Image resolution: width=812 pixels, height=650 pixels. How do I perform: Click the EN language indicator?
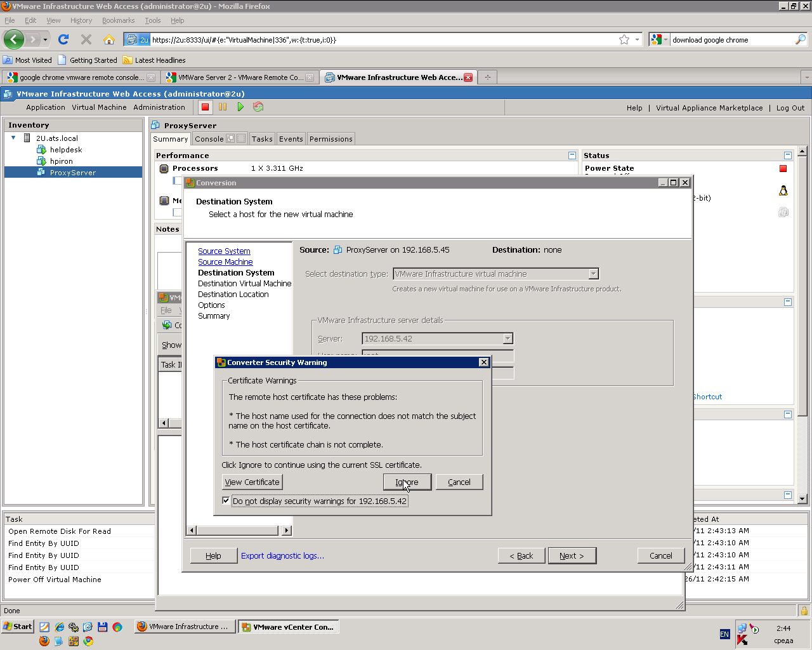[724, 634]
